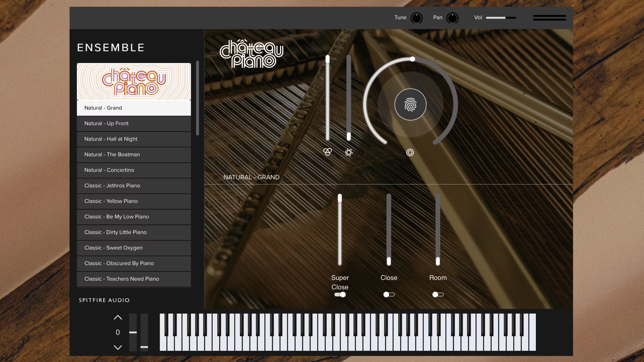Viewport: 644px width, 362px height.
Task: Click the large circular arc knob handle
Action: coord(412,59)
